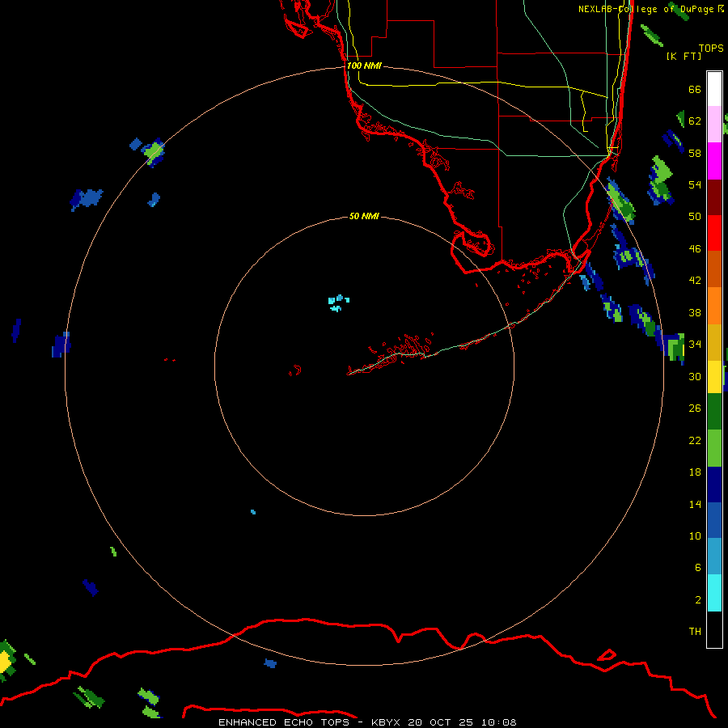Click the light pink legend swatch
Viewport: 728px width, 728px height.
714,124
